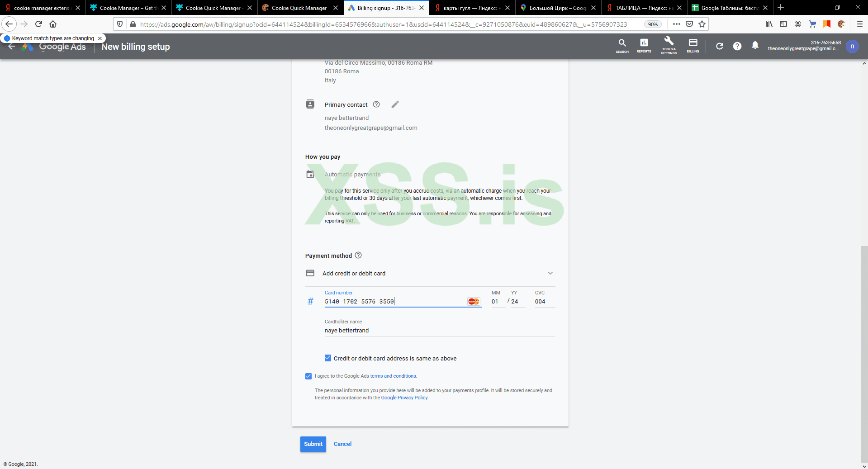Reset the 90% zoom level badge

(x=653, y=24)
